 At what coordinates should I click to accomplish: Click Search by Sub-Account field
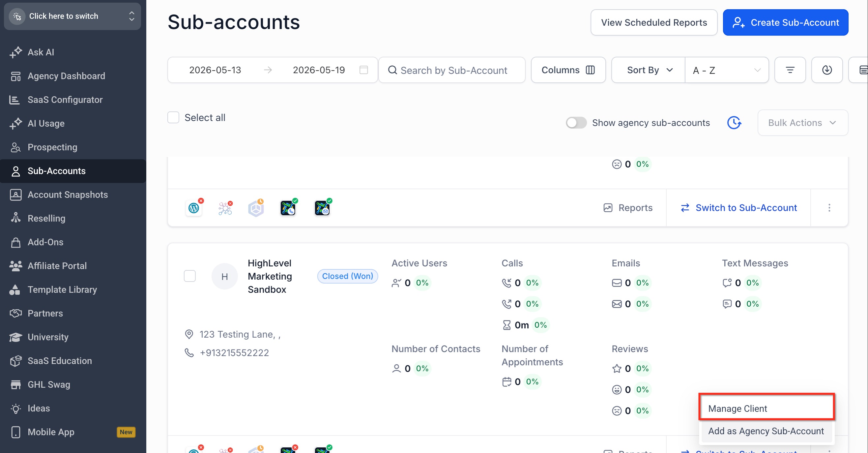(x=451, y=70)
